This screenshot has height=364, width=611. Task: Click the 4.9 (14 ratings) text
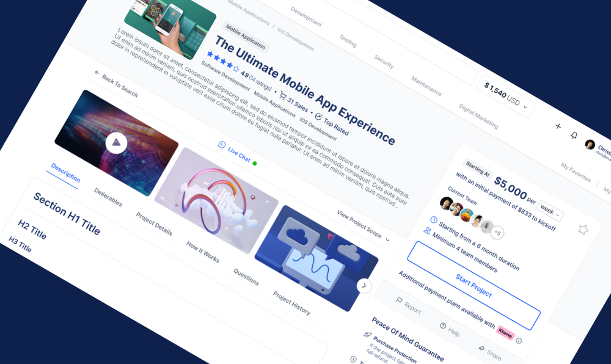pos(256,82)
